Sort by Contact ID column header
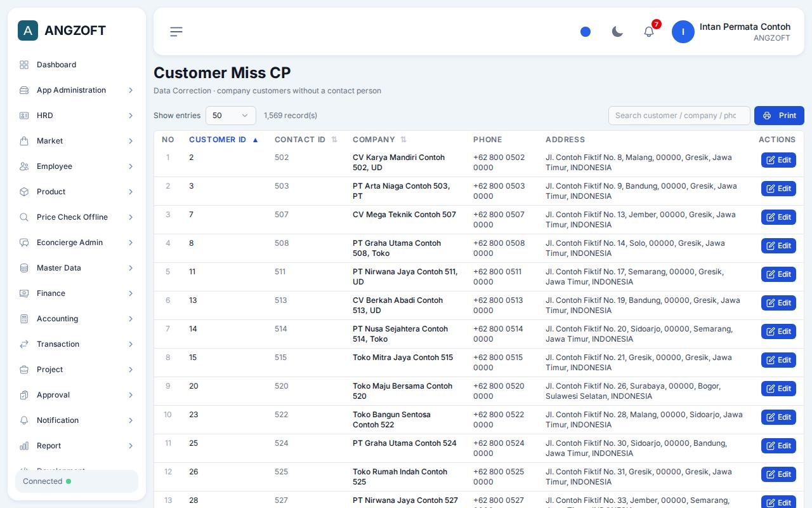The width and height of the screenshot is (812, 508). point(306,140)
